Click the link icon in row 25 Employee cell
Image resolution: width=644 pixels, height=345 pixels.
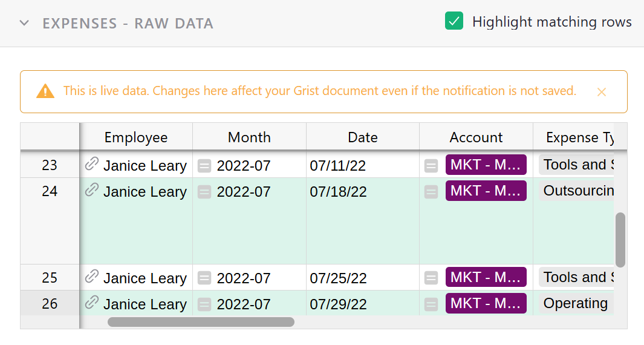coord(91,277)
